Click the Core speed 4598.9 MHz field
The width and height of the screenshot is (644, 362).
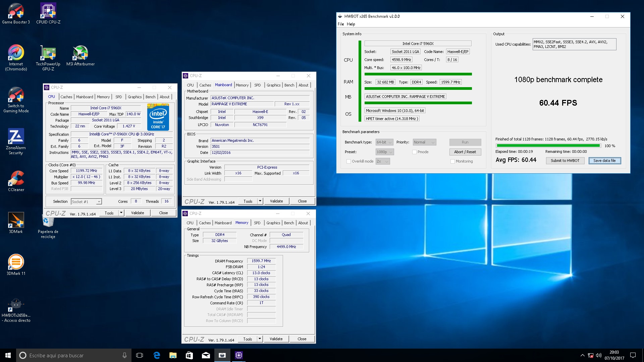401,60
